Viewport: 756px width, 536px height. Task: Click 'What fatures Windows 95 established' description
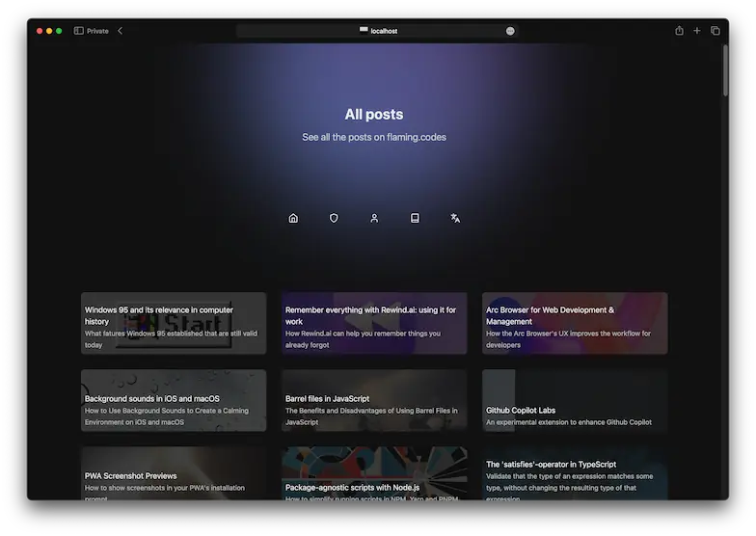pos(172,339)
